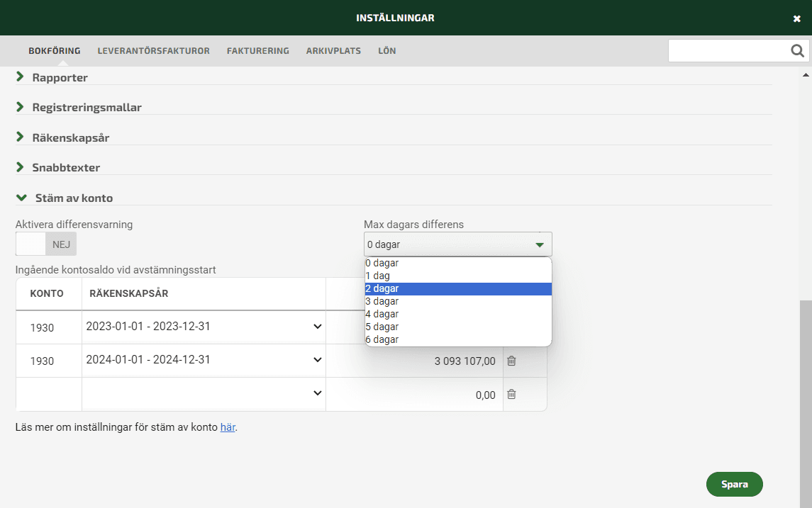This screenshot has height=508, width=812.
Task: Click the search magnifier icon
Action: click(797, 51)
